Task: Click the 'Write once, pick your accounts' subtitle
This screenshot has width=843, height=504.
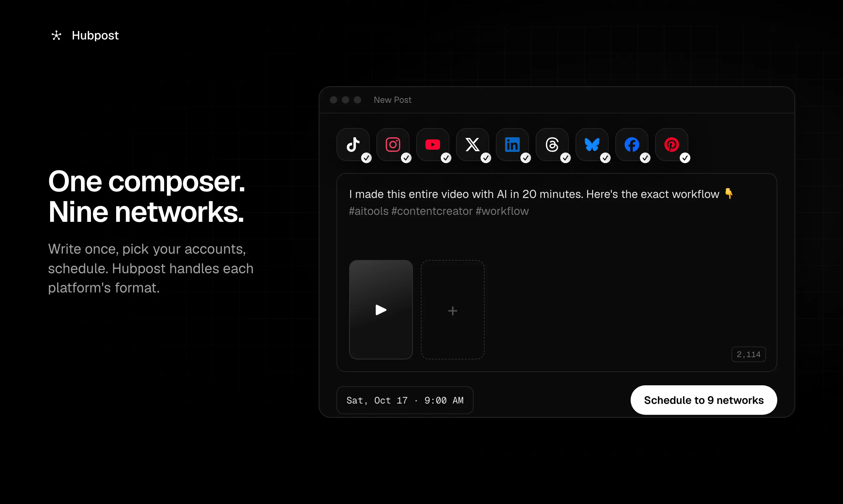Action: tap(151, 268)
